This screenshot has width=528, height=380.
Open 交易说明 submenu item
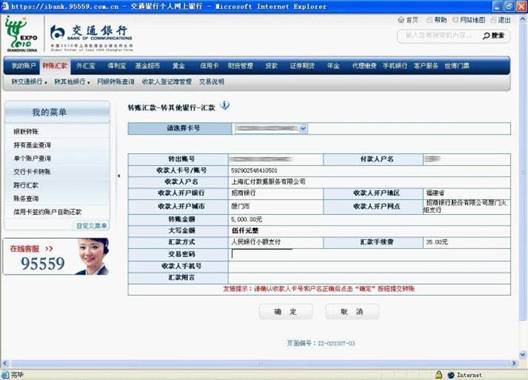point(211,82)
